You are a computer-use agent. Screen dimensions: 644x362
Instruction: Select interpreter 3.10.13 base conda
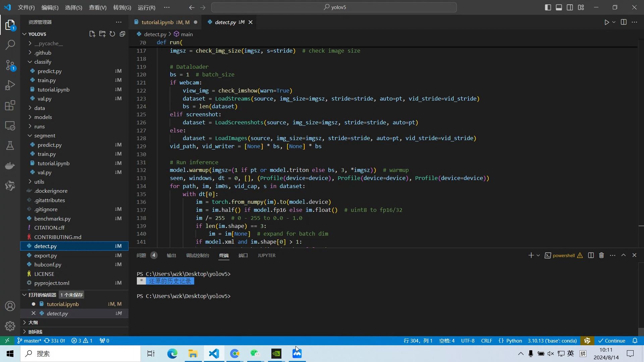[552, 341]
